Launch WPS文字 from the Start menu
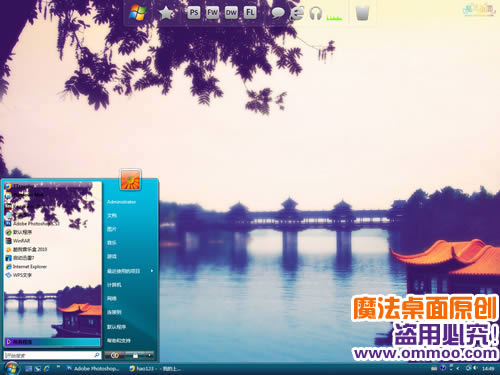The width and height of the screenshot is (500, 375). (19, 275)
